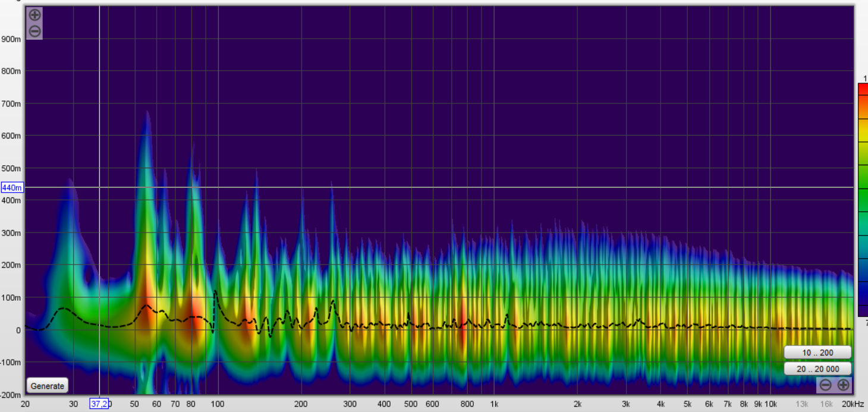
Task: Click the 500m time axis label
Action: pos(11,168)
